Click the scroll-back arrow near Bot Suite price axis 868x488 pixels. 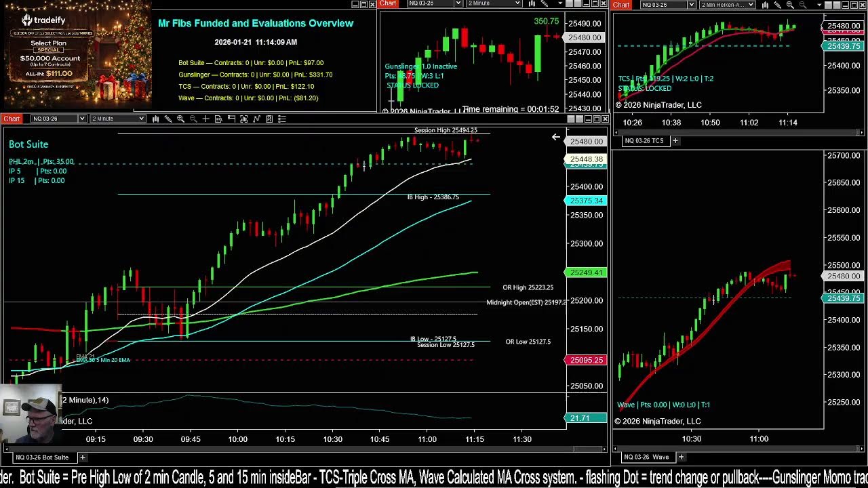point(556,138)
